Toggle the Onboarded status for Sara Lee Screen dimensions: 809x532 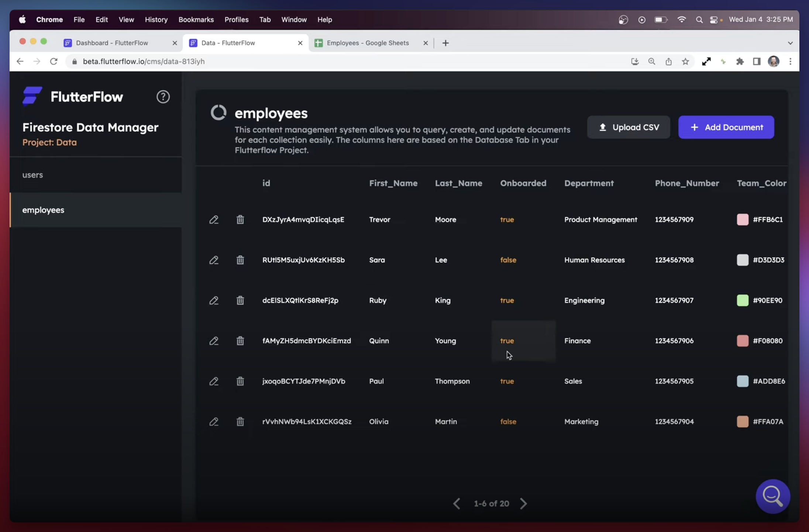pyautogui.click(x=509, y=259)
